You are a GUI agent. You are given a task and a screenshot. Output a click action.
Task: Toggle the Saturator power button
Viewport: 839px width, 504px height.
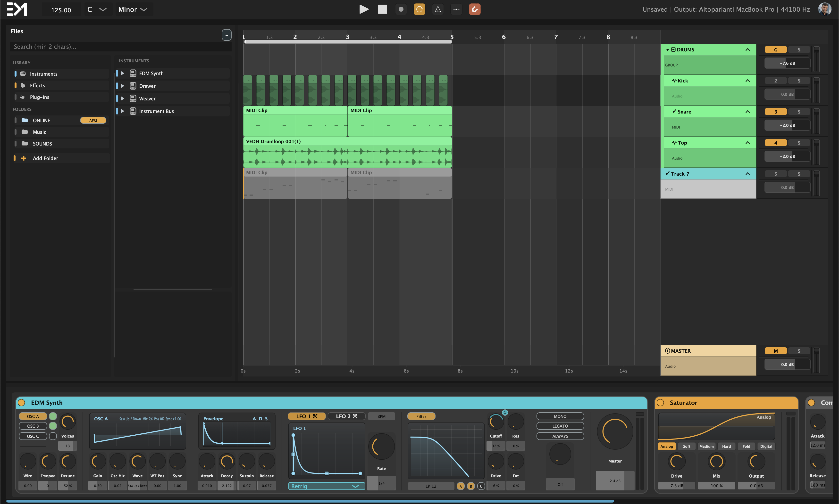click(x=660, y=402)
